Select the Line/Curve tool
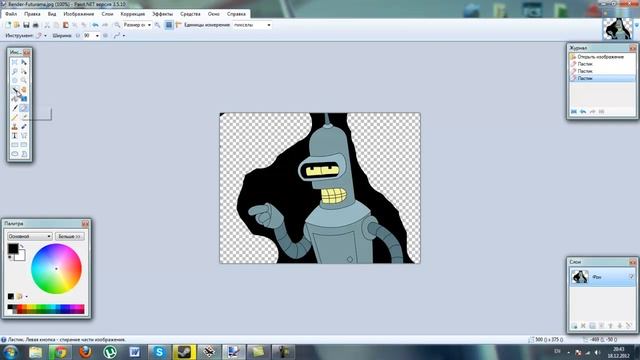 tap(24, 136)
